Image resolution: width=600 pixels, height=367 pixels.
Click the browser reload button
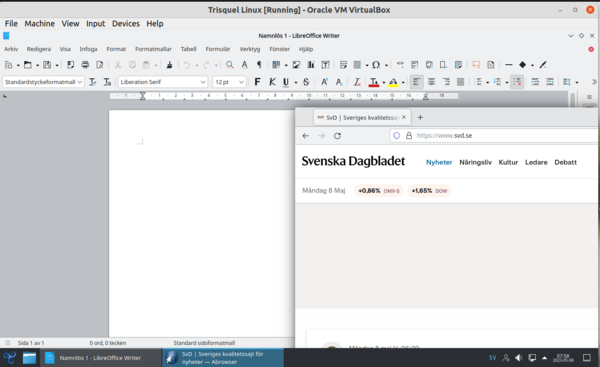[x=337, y=136]
